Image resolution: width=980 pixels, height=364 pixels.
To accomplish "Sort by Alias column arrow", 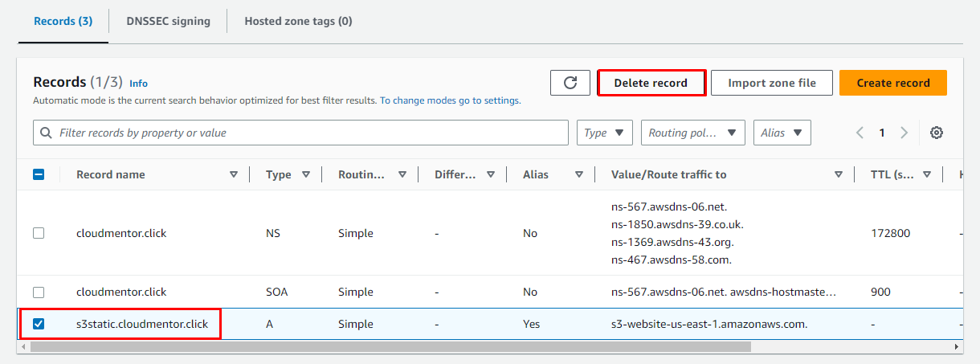I will pyautogui.click(x=579, y=174).
